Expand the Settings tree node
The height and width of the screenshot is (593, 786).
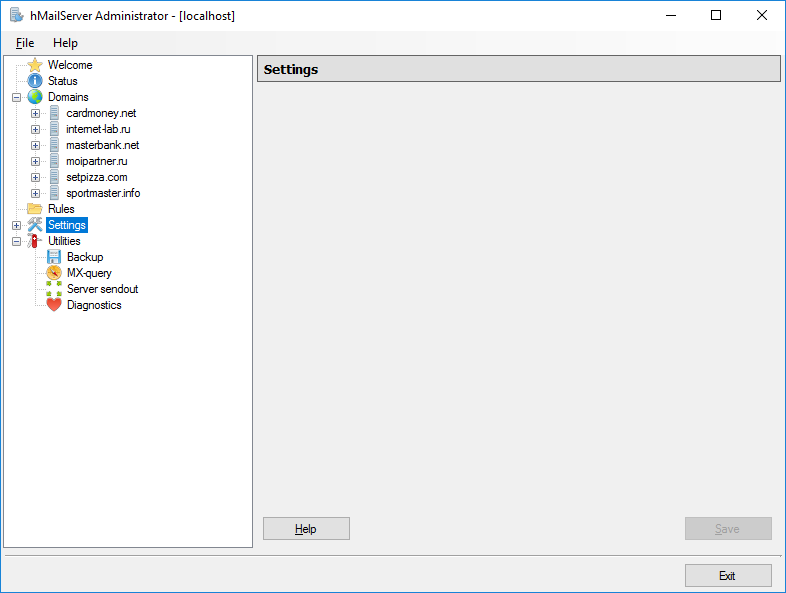[x=17, y=226]
